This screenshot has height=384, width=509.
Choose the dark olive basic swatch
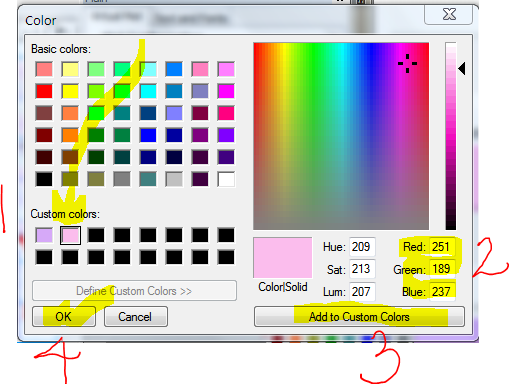tap(70, 179)
